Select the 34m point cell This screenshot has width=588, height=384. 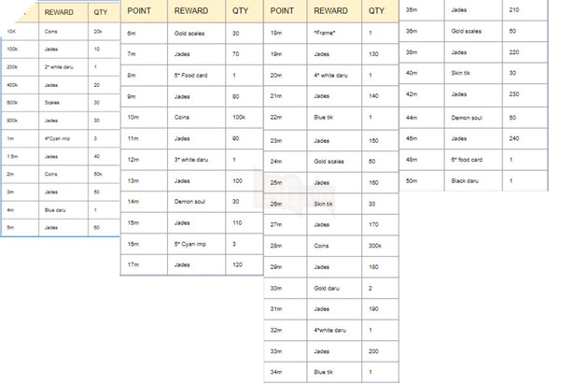click(275, 372)
